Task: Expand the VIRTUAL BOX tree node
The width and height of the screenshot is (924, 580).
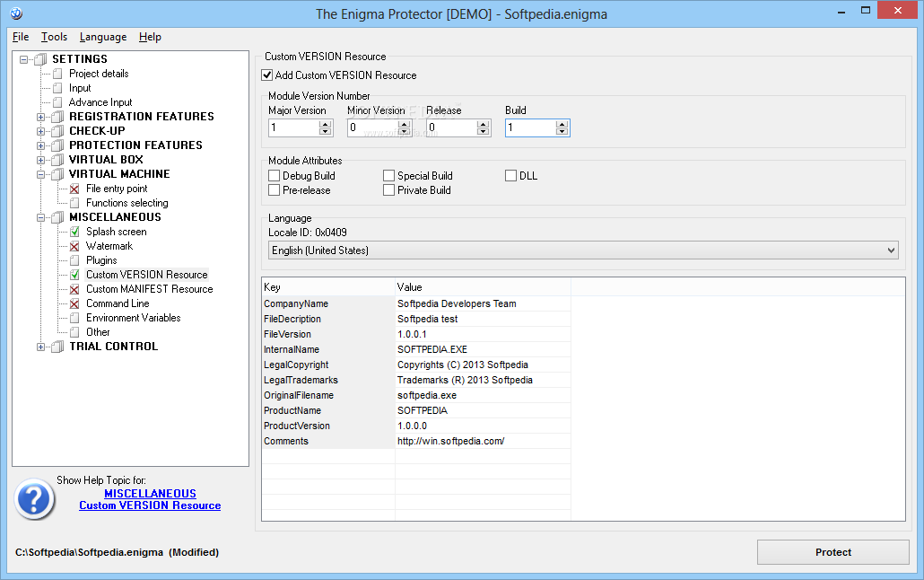Action: (x=40, y=160)
